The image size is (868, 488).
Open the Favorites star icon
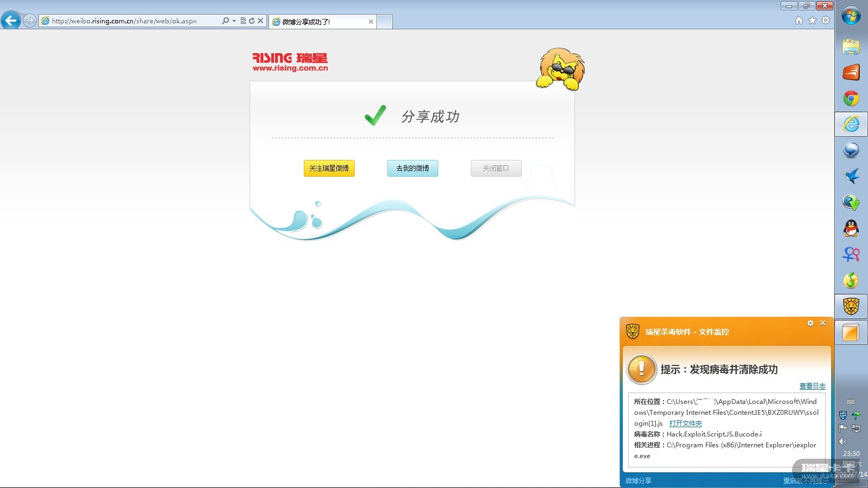click(812, 21)
